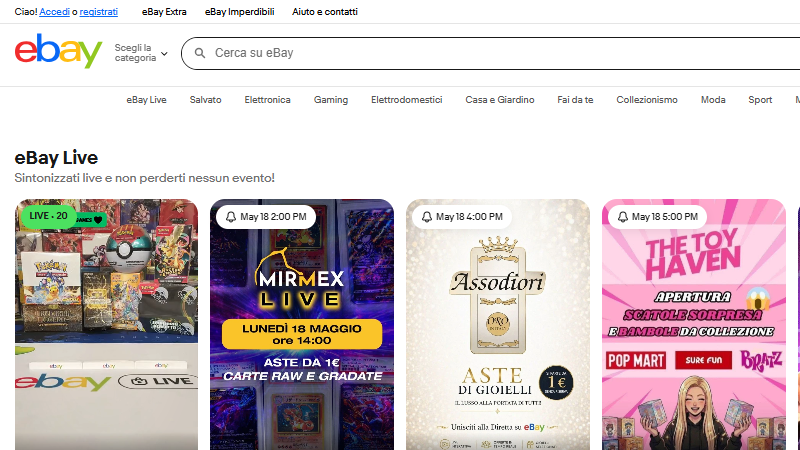This screenshot has height=450, width=800.
Task: Click bell icon on May 18 5:00 PM badge
Action: pos(622,217)
